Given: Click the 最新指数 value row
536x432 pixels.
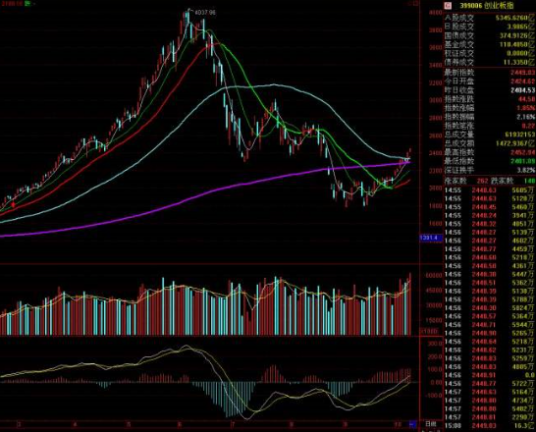Looking at the screenshot, I should 490,72.
